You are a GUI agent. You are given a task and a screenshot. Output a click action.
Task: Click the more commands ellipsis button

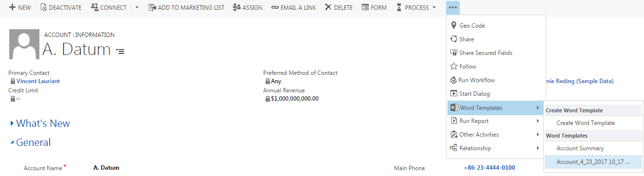(452, 7)
